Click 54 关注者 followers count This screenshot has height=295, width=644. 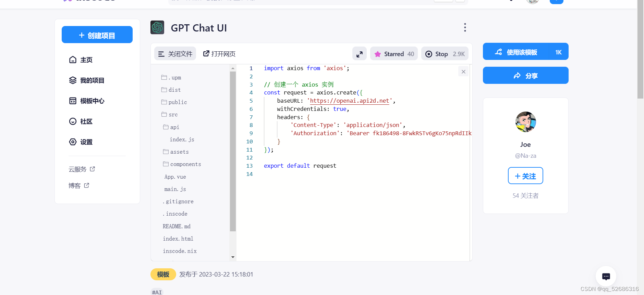pyautogui.click(x=525, y=196)
